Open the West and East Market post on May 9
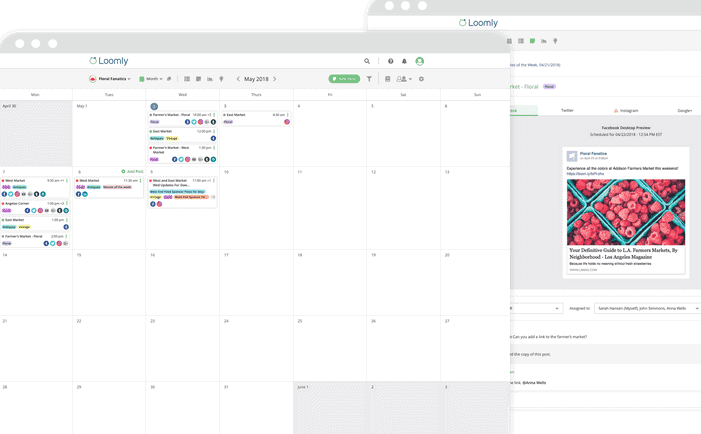Image resolution: width=701 pixels, height=434 pixels. click(x=182, y=192)
